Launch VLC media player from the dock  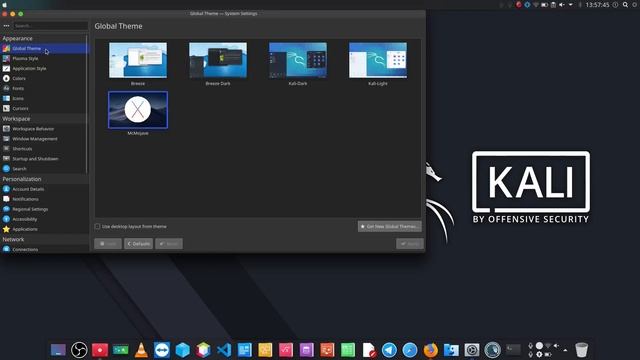(141, 350)
